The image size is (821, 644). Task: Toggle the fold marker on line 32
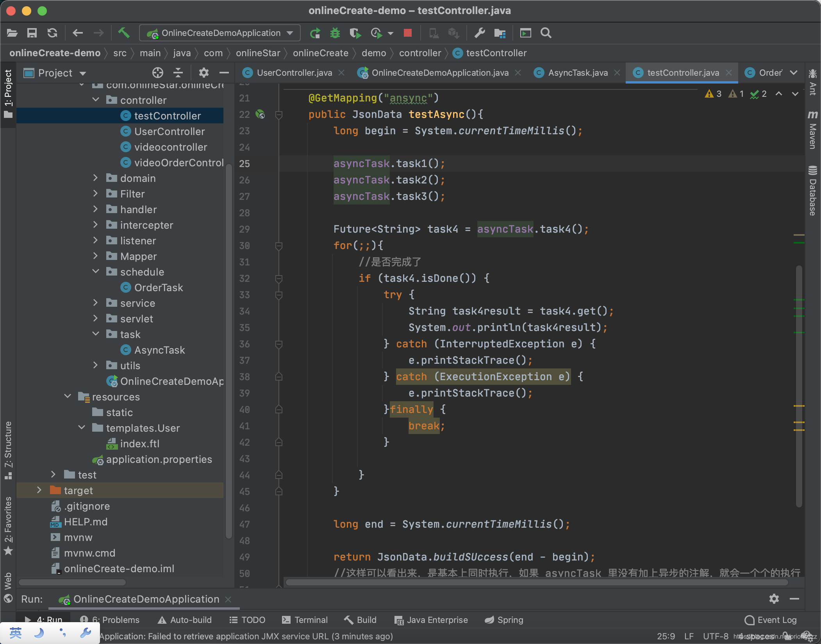[279, 279]
